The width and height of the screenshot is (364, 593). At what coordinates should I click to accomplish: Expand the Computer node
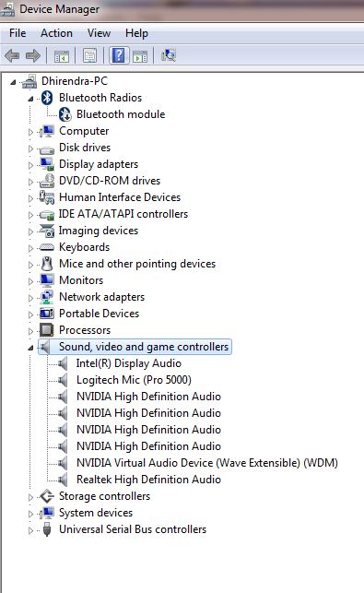click(x=30, y=132)
